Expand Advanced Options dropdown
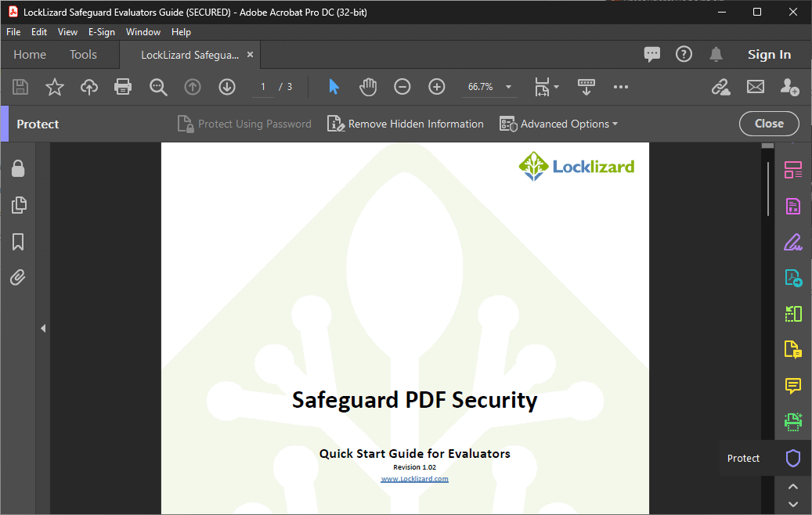Screen dimensions: 812x515 point(559,124)
